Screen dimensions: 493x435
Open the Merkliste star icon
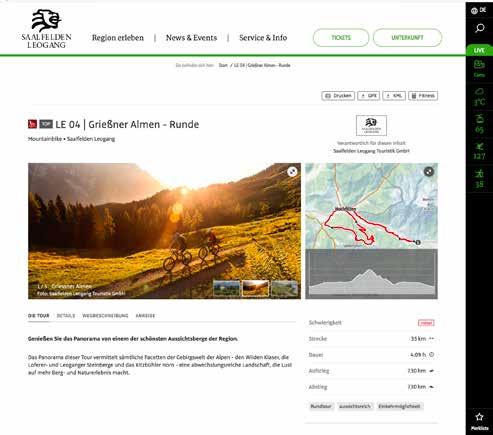click(479, 421)
